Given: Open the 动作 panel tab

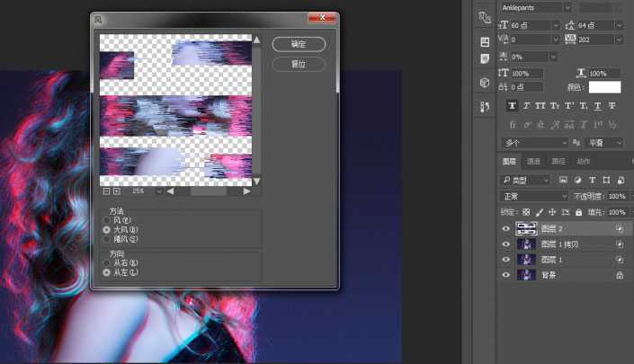Looking at the screenshot, I should 583,162.
